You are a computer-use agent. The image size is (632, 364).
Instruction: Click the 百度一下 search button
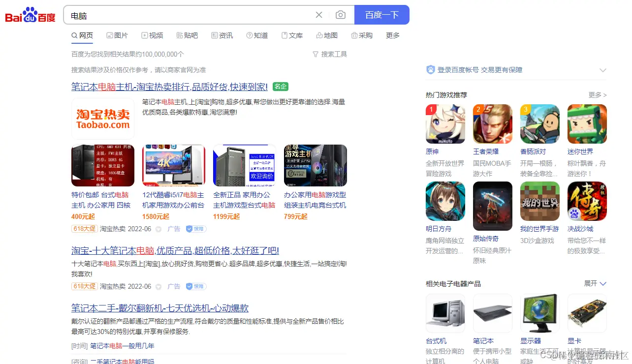382,15
